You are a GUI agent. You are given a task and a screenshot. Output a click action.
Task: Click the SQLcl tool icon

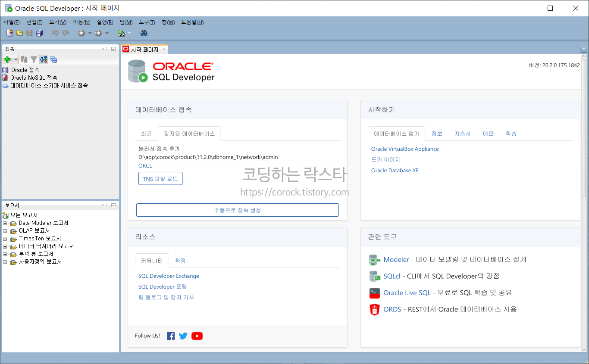[374, 276]
